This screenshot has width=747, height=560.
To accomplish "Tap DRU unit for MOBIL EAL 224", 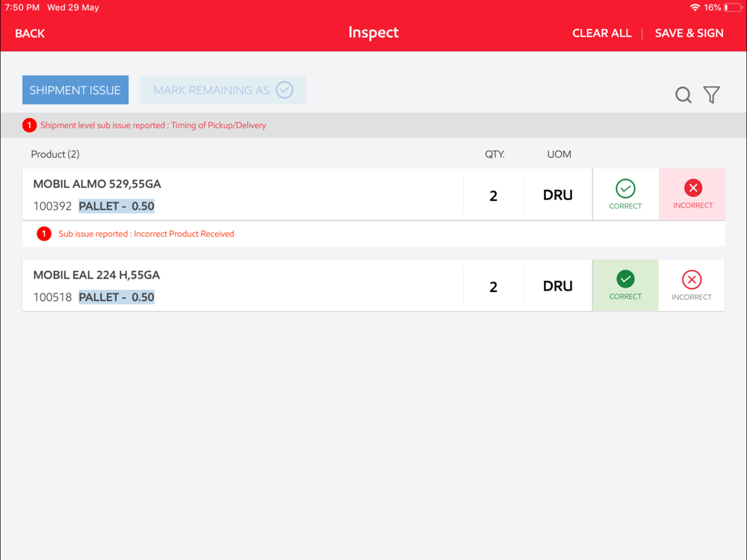I will (558, 286).
